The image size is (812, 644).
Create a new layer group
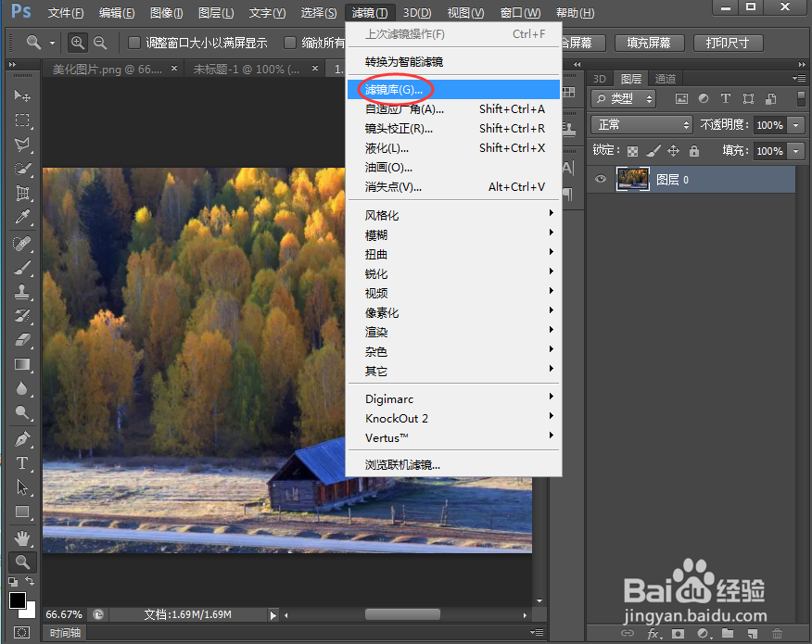[728, 633]
